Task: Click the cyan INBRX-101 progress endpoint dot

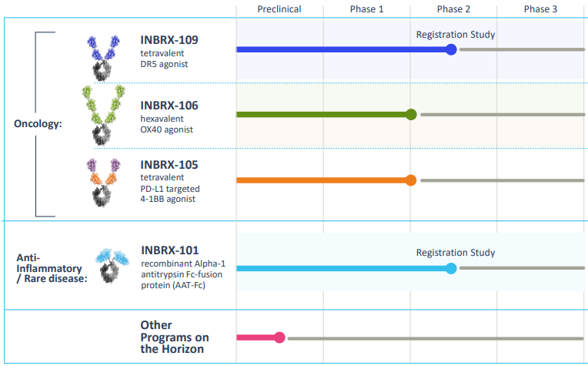Action: tap(451, 268)
